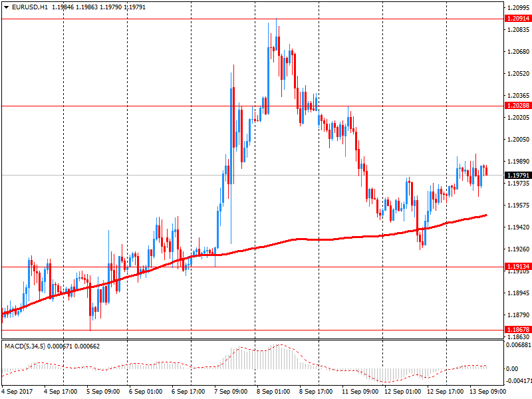Screen dimensions: 532x399
Task: Click the 1.20365 price scale value
Action: pyautogui.click(x=519, y=96)
